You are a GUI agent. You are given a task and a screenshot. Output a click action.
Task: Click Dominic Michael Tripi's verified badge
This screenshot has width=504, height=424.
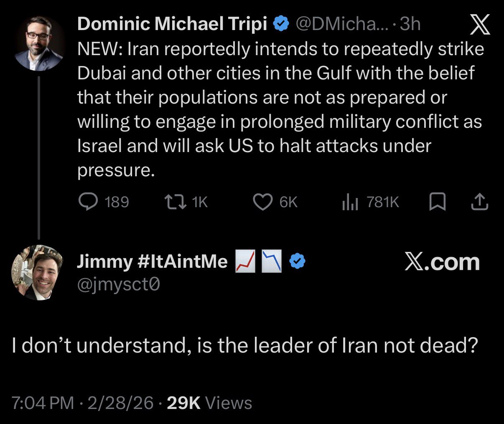(281, 24)
